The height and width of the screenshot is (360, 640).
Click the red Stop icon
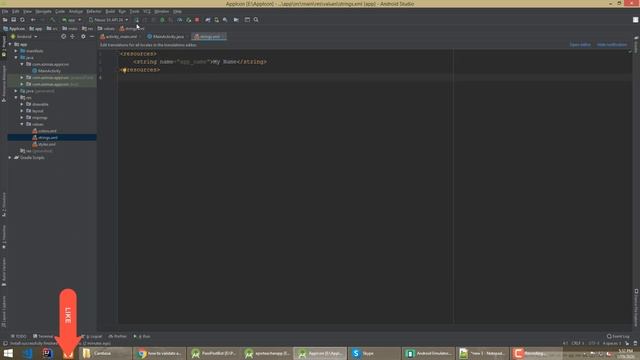click(197, 20)
